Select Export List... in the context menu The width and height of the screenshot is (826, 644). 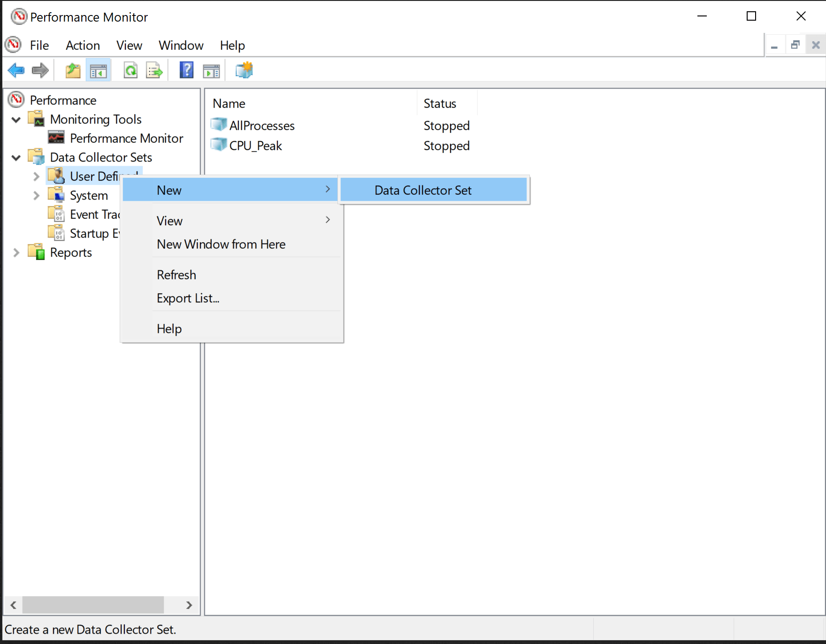tap(188, 299)
